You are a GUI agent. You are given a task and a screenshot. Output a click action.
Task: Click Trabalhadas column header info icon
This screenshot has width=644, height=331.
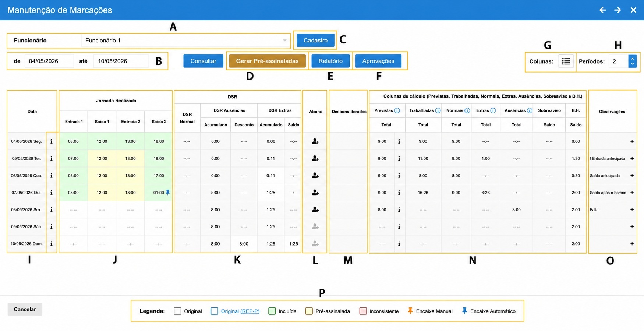coord(438,110)
